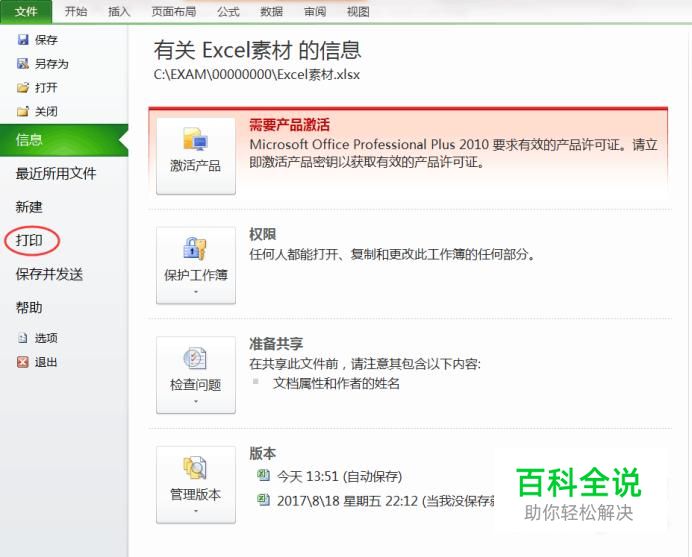692x557 pixels.
Task: Click the 在共享此文件前 notice text
Action: pyautogui.click(x=365, y=364)
